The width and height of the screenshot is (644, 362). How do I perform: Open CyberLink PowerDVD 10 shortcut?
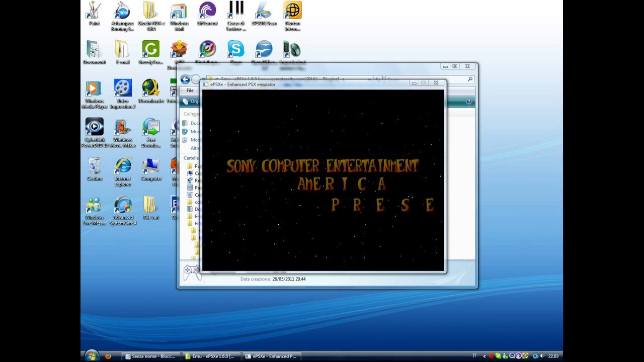pos(94,133)
